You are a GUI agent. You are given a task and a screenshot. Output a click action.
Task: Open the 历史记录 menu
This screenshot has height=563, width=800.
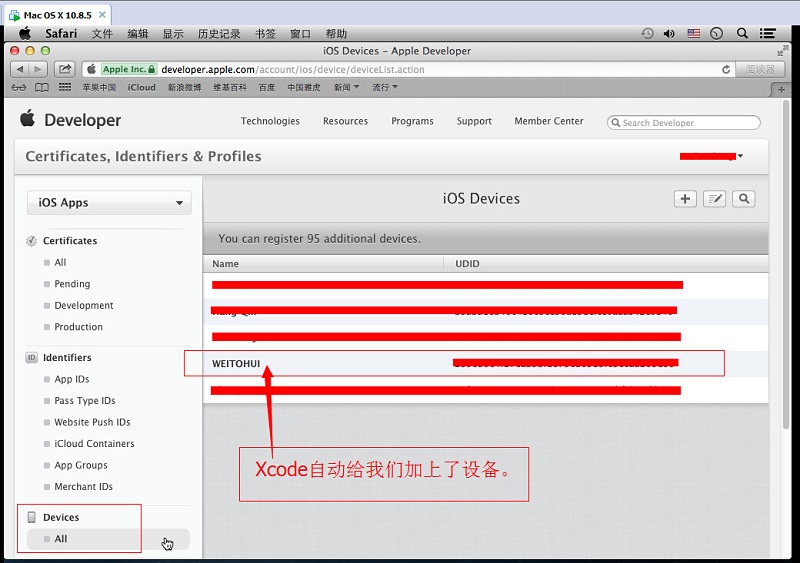[x=219, y=34]
